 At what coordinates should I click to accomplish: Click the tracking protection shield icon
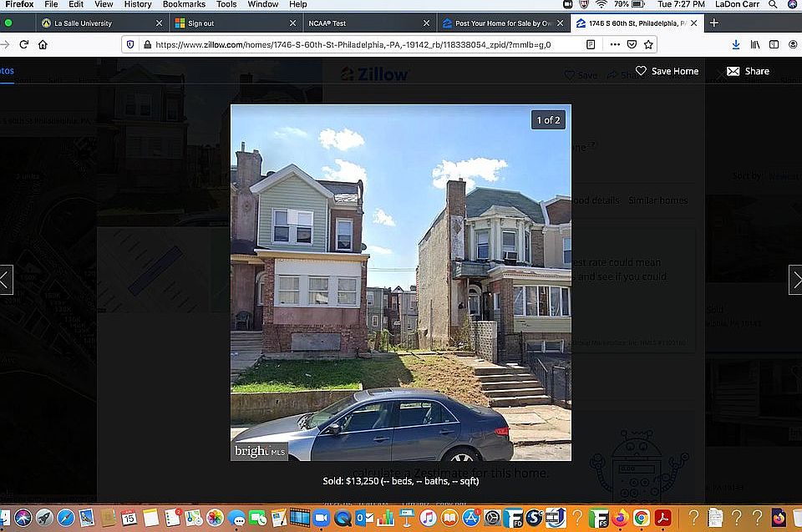coord(130,44)
